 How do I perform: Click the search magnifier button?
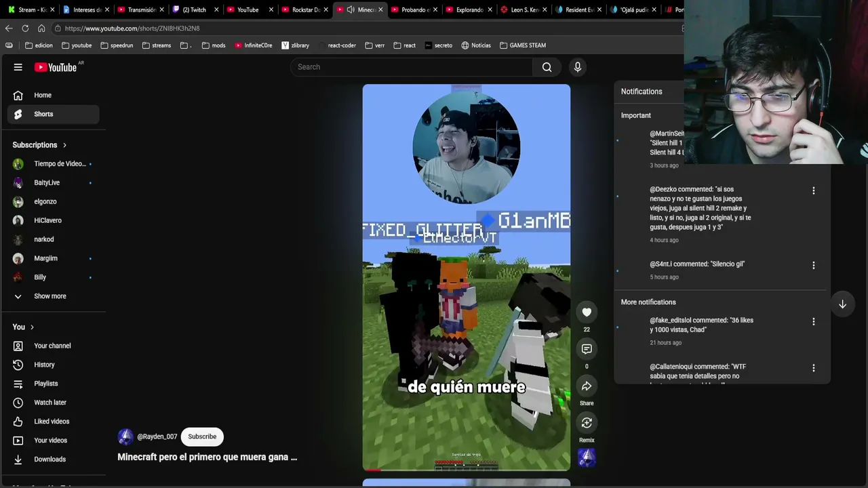click(x=547, y=67)
